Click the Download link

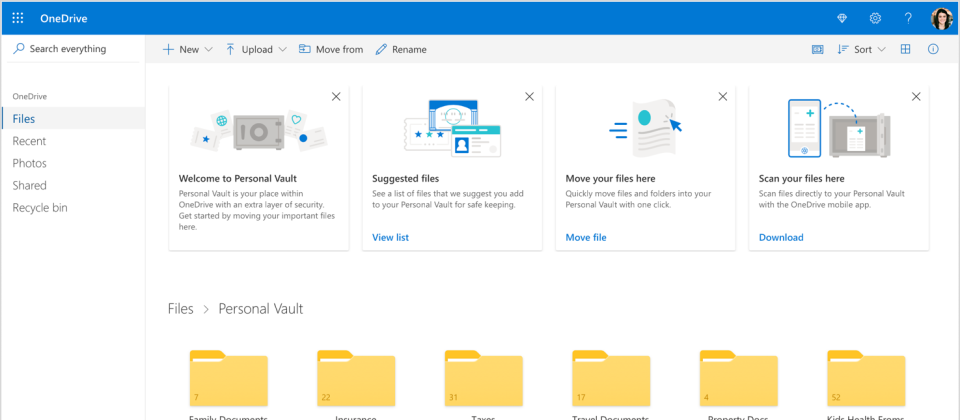point(781,238)
